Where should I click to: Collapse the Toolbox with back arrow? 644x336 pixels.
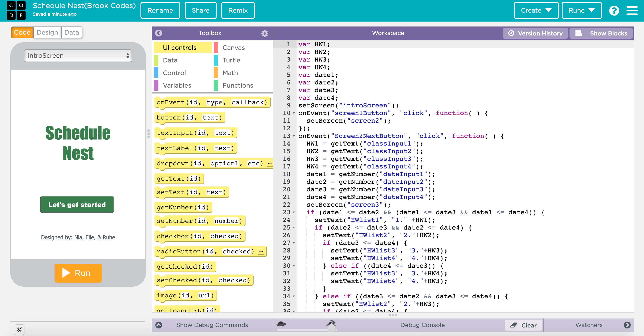[158, 33]
